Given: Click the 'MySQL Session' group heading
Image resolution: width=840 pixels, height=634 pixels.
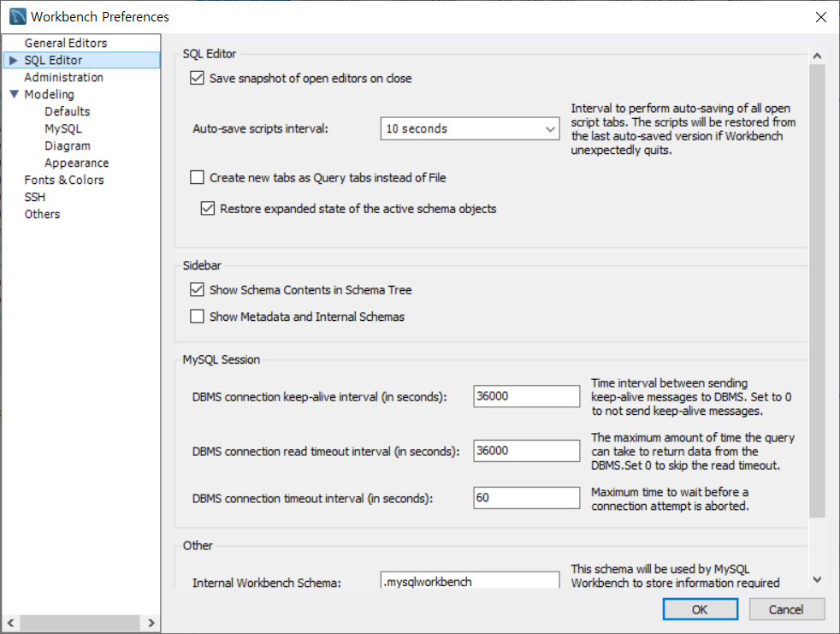Looking at the screenshot, I should (222, 359).
